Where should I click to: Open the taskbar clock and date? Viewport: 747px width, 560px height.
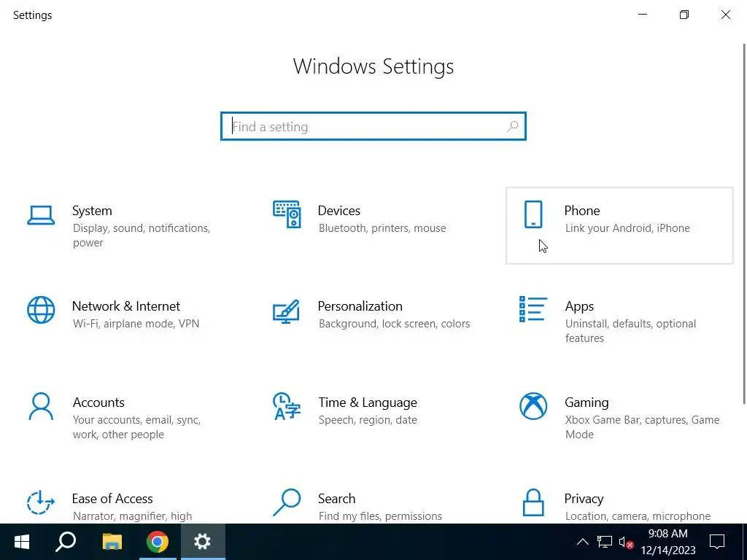668,542
